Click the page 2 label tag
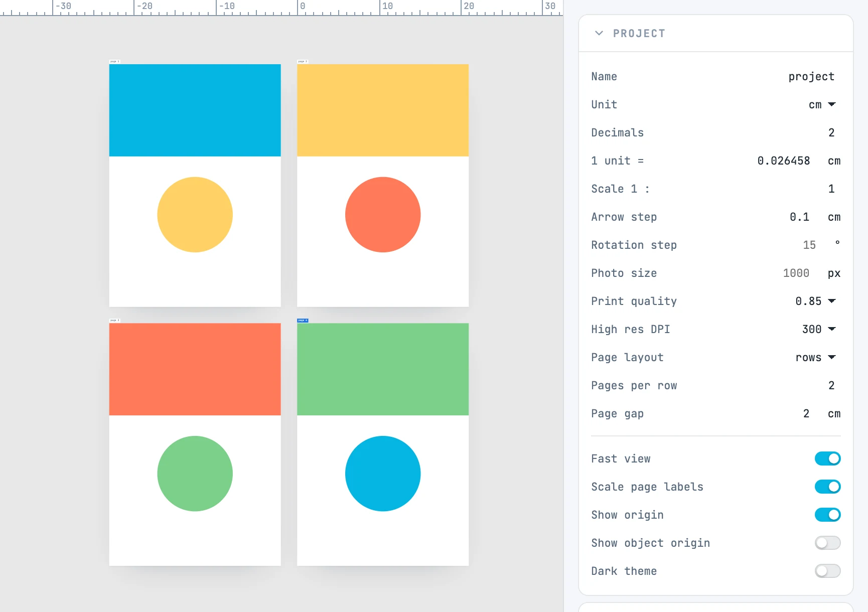 [303, 61]
